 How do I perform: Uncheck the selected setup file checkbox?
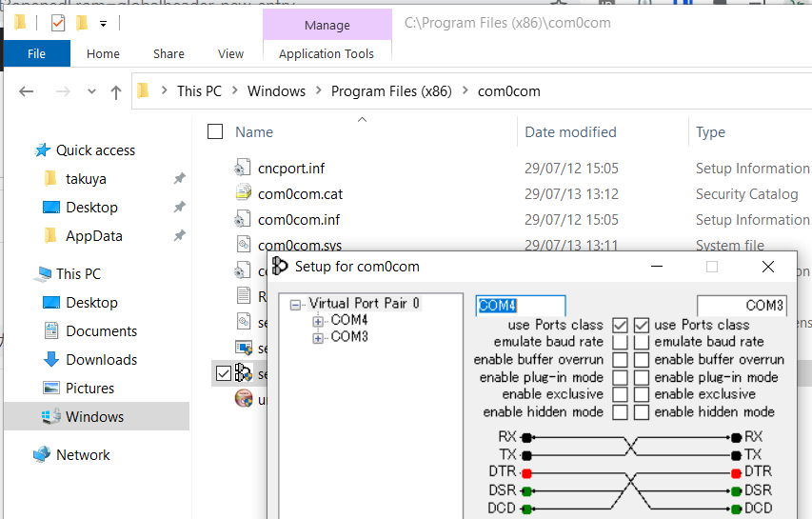tap(223, 373)
